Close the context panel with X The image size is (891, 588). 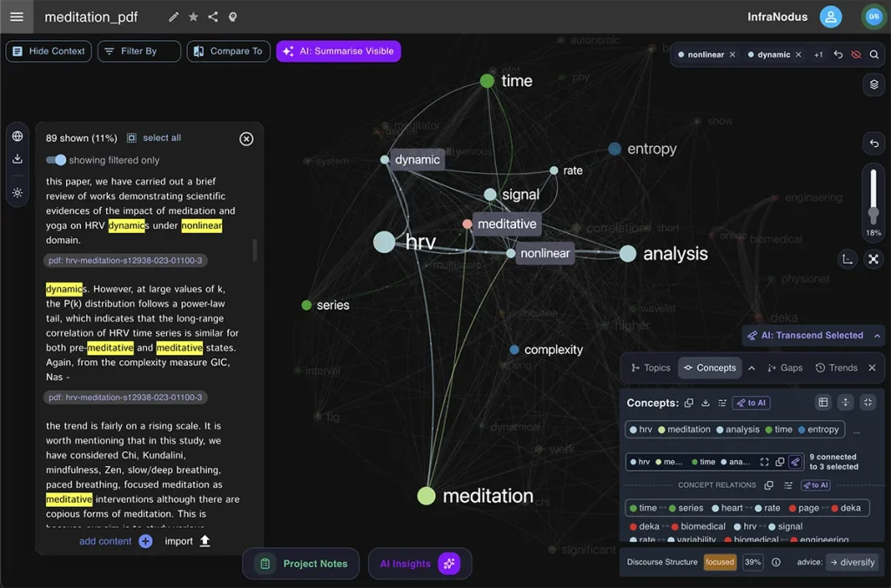246,138
